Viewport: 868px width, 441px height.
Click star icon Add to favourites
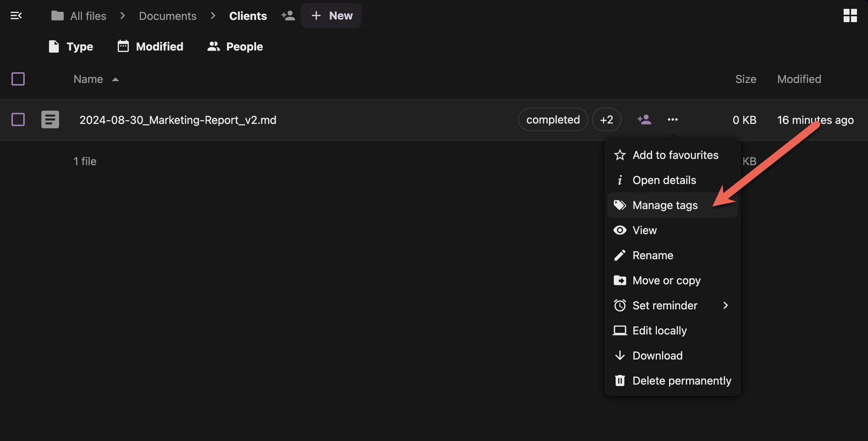point(620,155)
